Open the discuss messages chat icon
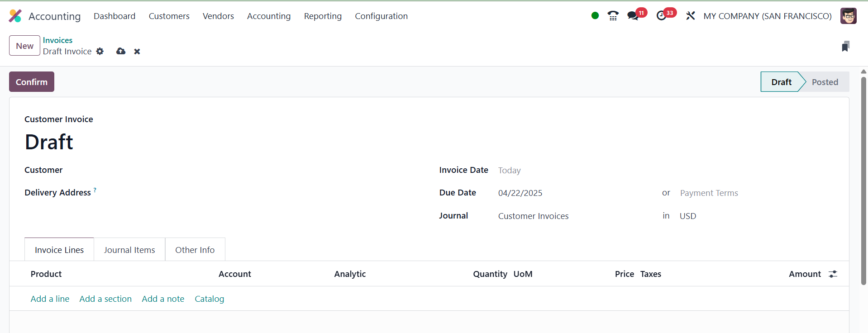 (633, 16)
